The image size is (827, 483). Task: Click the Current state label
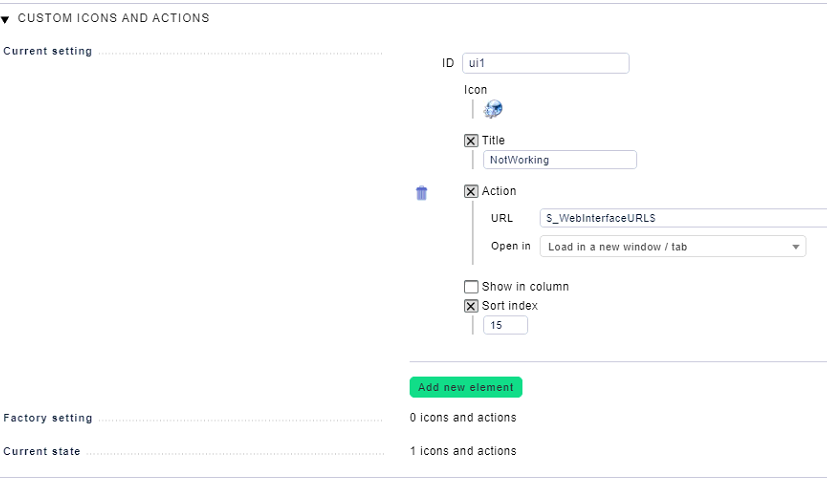[42, 451]
